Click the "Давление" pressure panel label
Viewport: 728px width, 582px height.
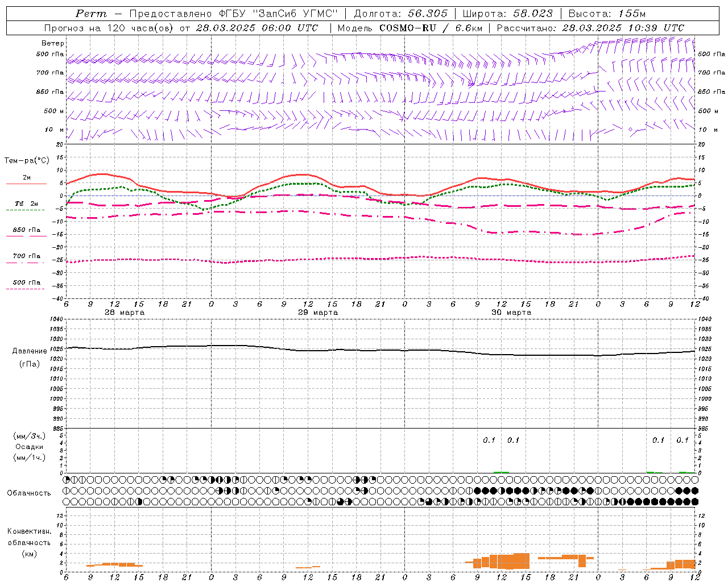point(30,351)
